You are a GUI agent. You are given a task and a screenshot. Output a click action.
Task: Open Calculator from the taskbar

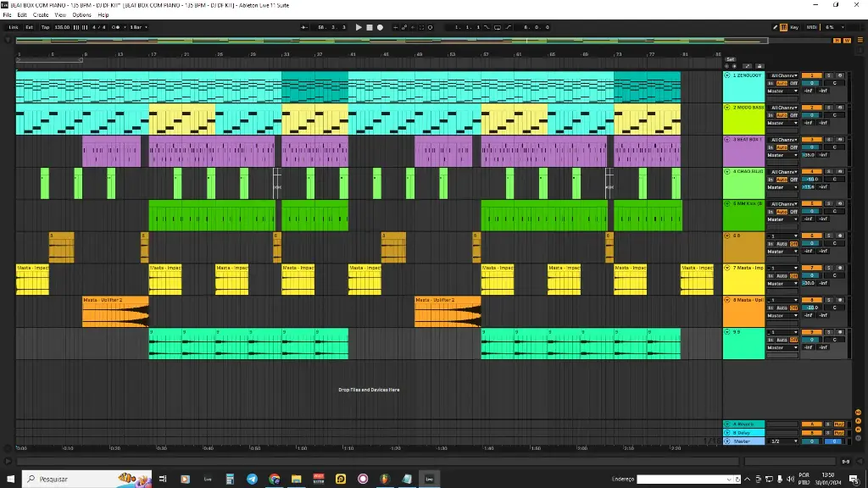click(230, 479)
